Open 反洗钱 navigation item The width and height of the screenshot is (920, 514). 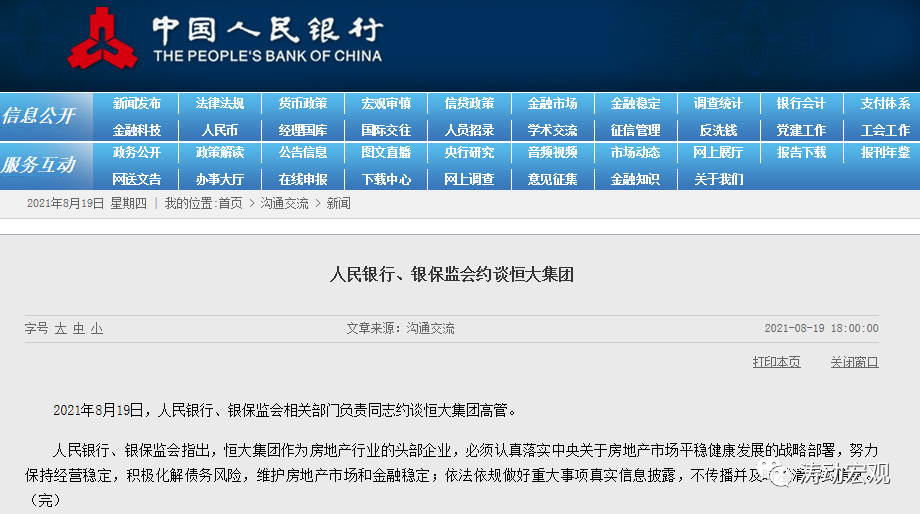pos(718,130)
